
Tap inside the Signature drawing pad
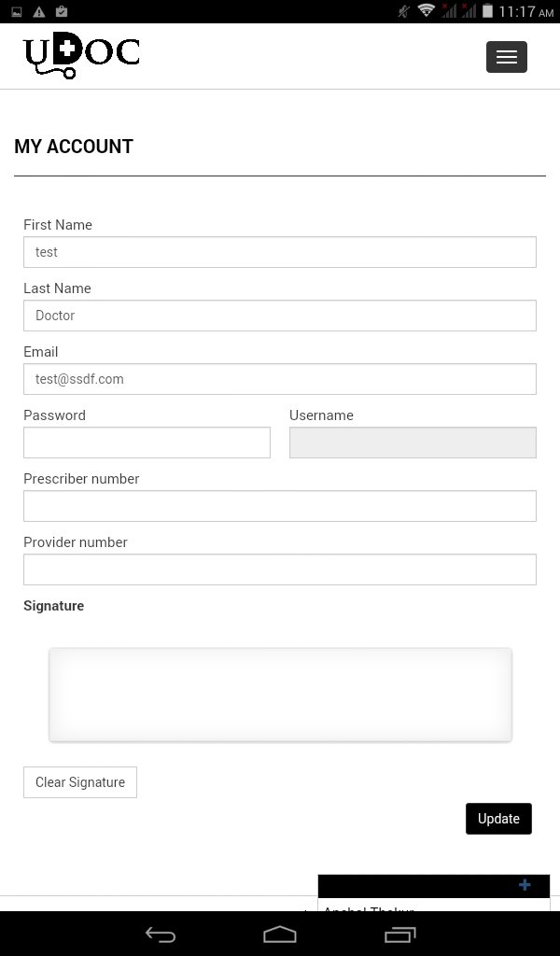tap(280, 695)
